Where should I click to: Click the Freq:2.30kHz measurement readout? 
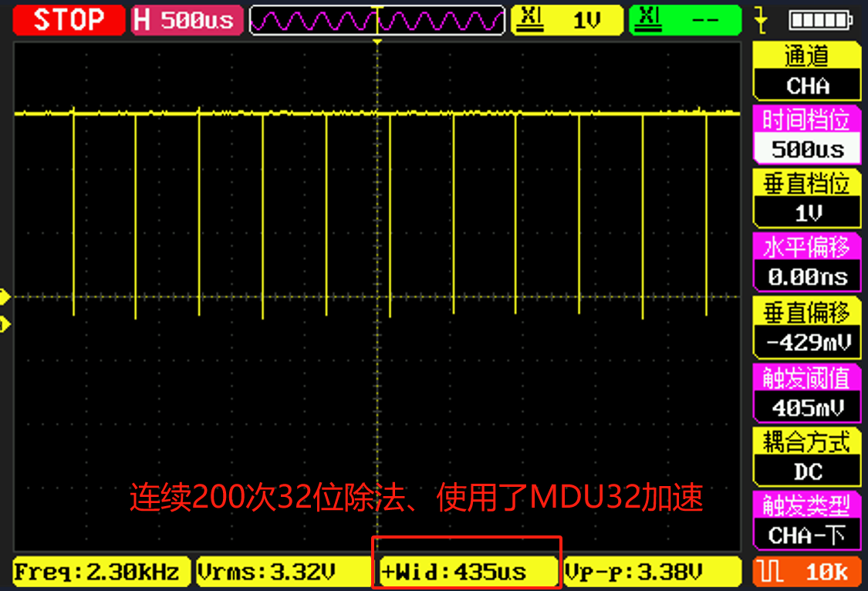click(x=101, y=572)
